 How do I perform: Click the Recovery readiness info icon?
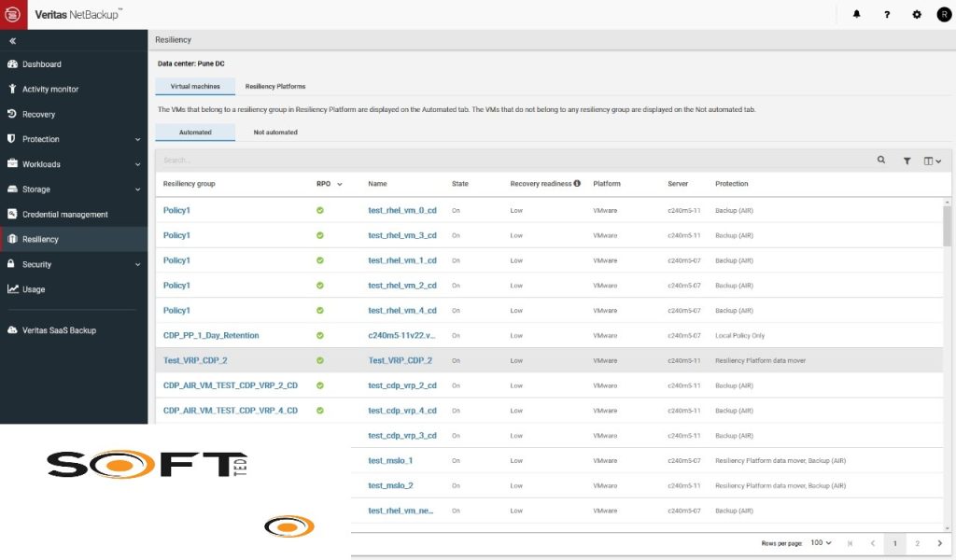pyautogui.click(x=577, y=183)
